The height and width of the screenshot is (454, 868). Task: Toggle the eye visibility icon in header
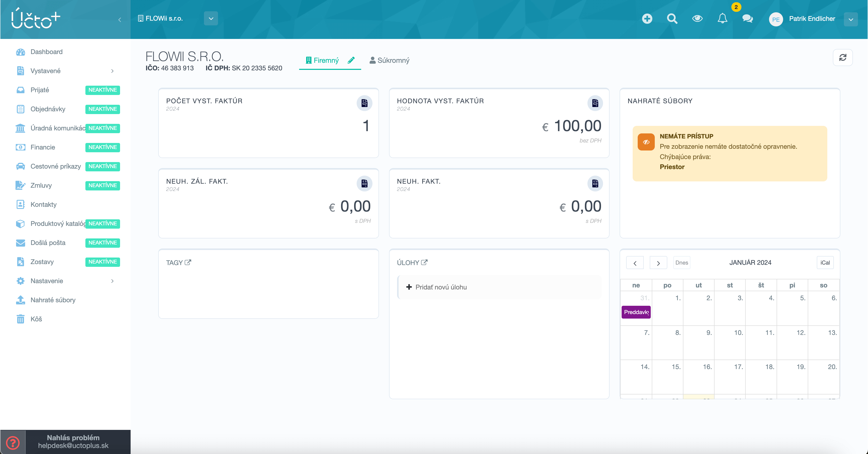tap(697, 19)
